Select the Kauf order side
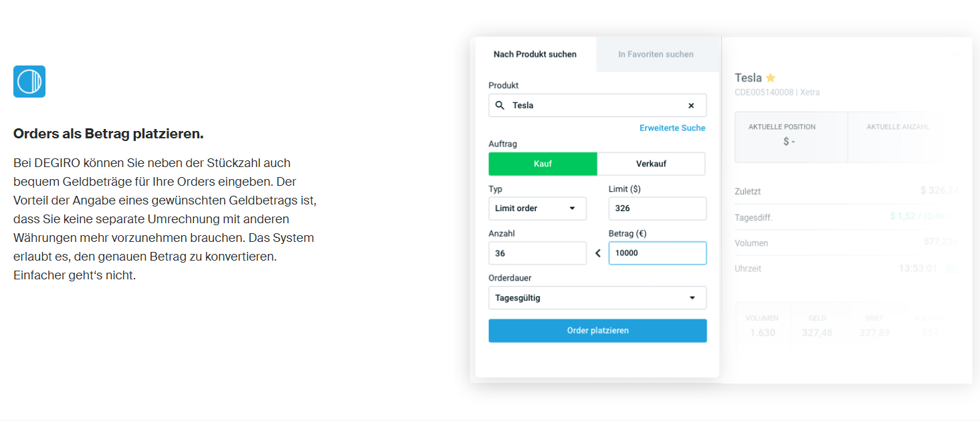980x421 pixels. [x=543, y=164]
